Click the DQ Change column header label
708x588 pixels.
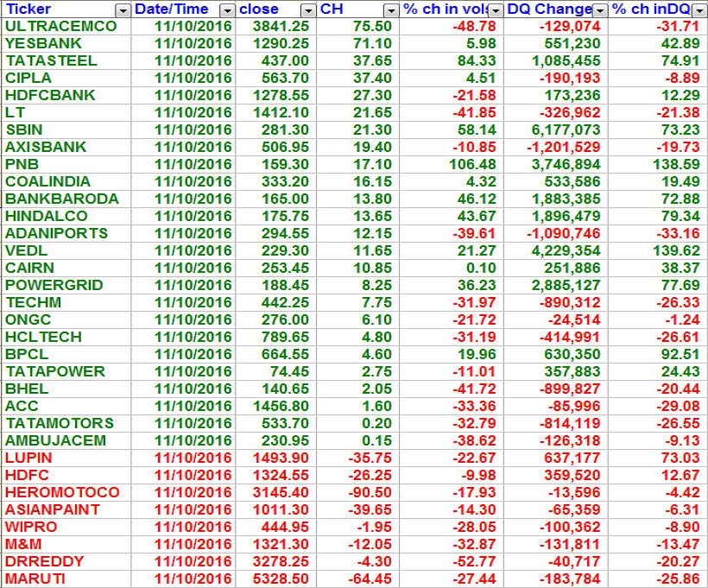tap(548, 9)
